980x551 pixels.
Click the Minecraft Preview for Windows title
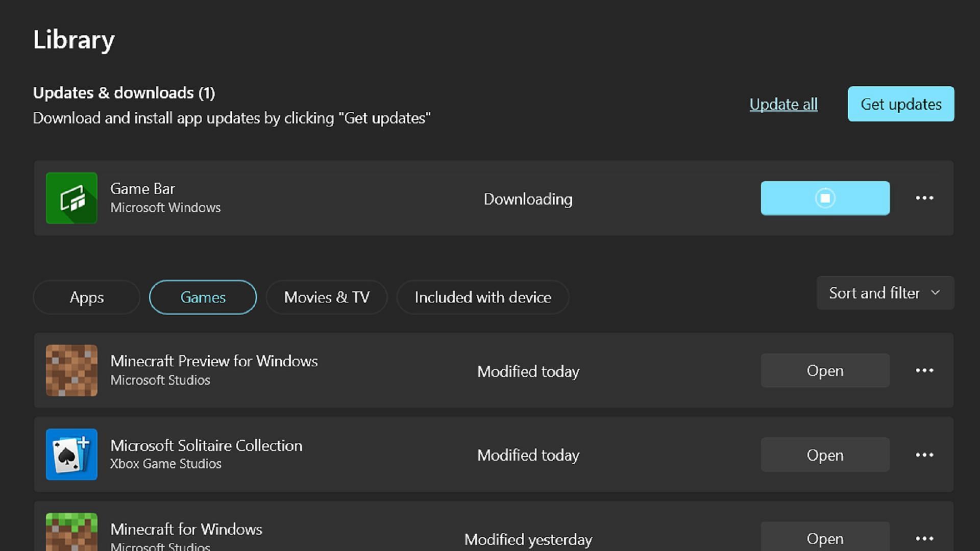coord(214,361)
